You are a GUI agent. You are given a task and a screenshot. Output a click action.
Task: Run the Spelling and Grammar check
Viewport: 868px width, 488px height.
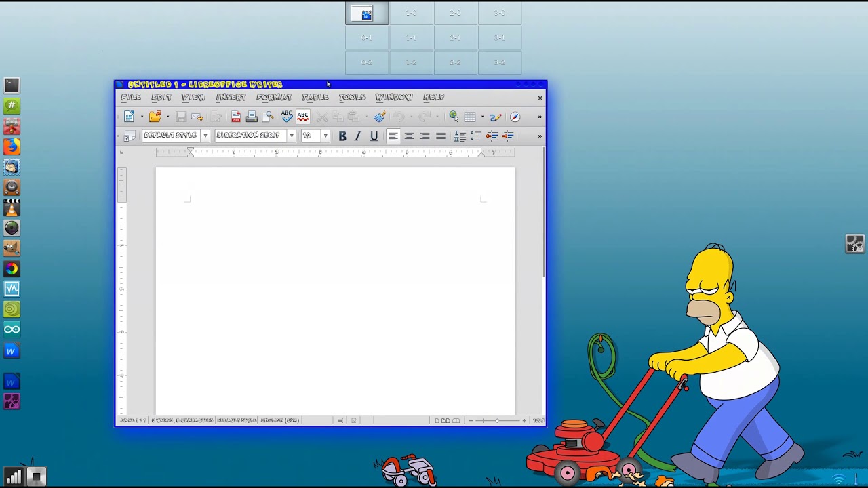[287, 117]
